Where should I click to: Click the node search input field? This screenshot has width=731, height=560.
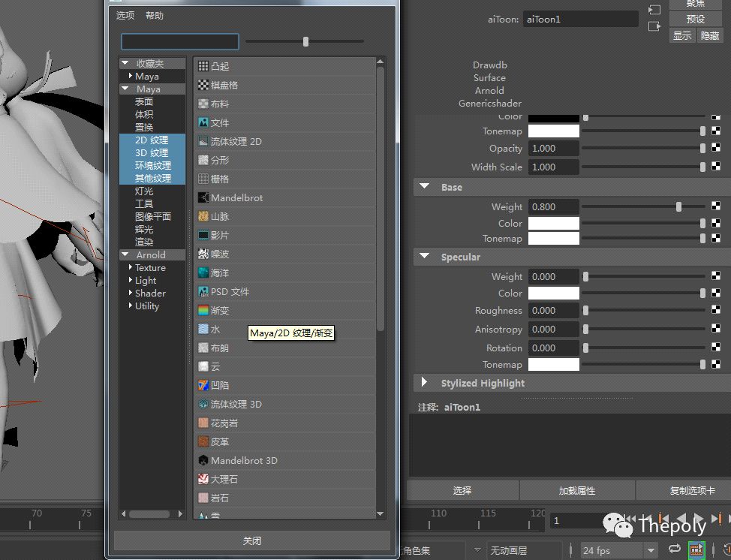pos(180,41)
